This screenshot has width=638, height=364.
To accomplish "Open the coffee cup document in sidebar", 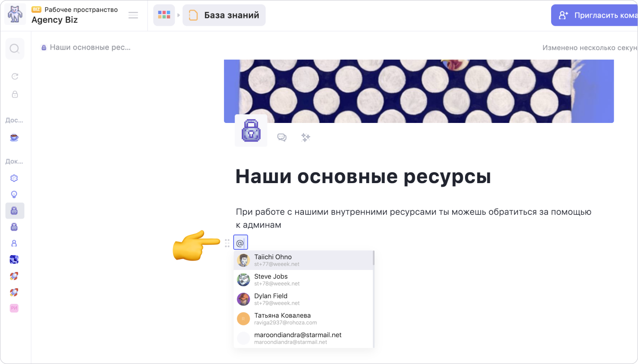I will point(14,137).
